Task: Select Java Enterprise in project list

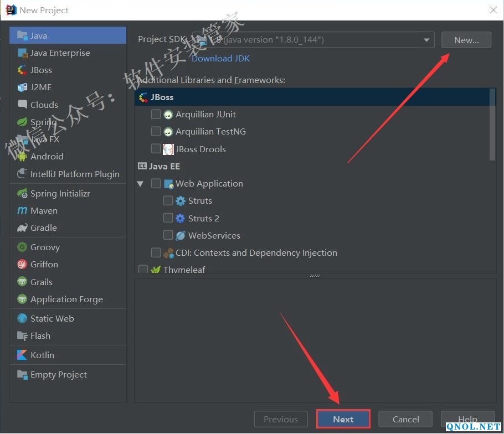Action: [60, 53]
